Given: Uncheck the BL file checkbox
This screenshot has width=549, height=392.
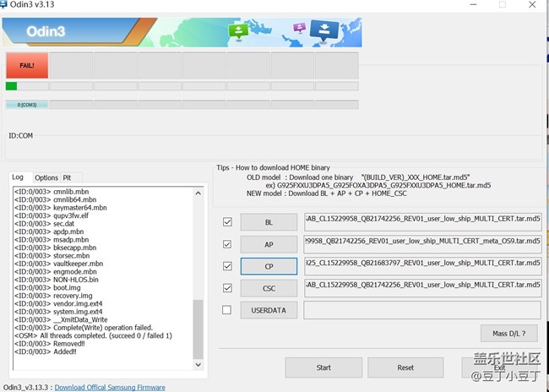Looking at the screenshot, I should tap(226, 222).
